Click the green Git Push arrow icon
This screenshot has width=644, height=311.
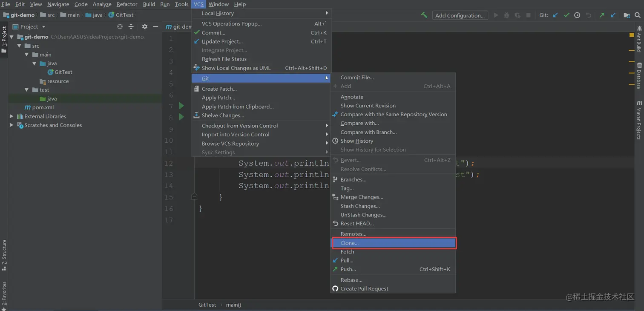point(602,15)
